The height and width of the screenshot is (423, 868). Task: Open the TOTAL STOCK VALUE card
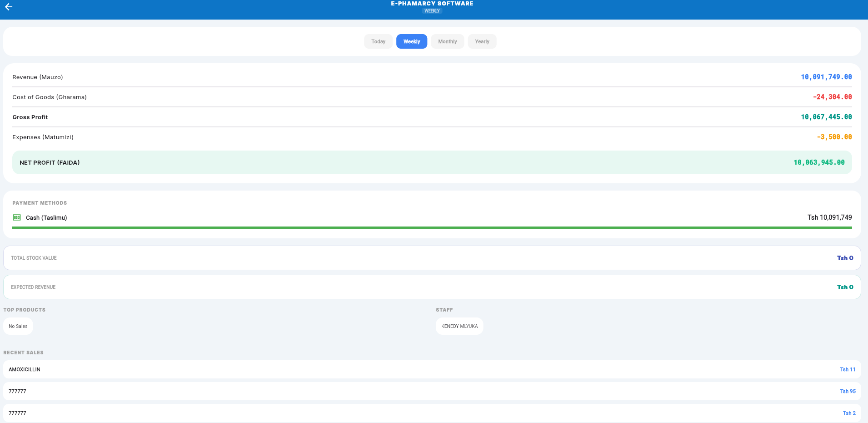432,258
